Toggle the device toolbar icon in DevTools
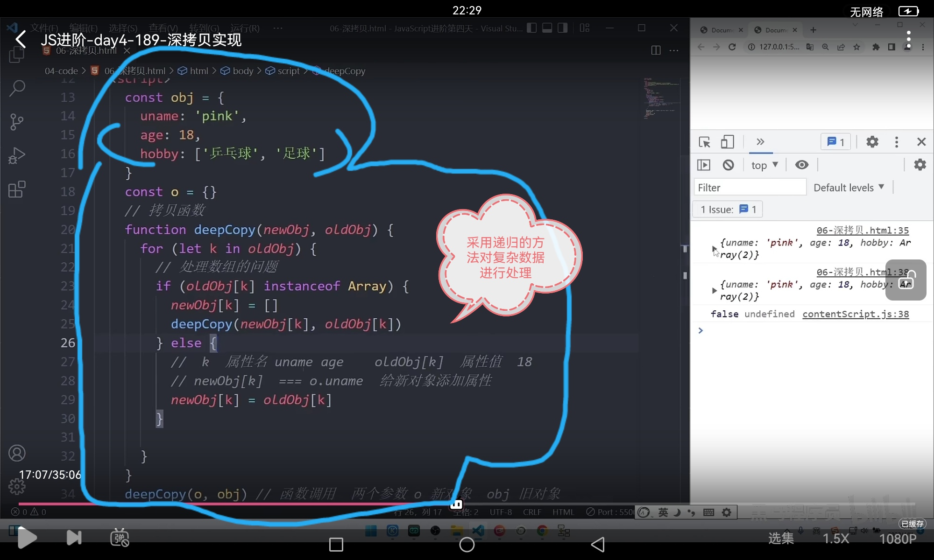934x560 pixels. point(727,142)
